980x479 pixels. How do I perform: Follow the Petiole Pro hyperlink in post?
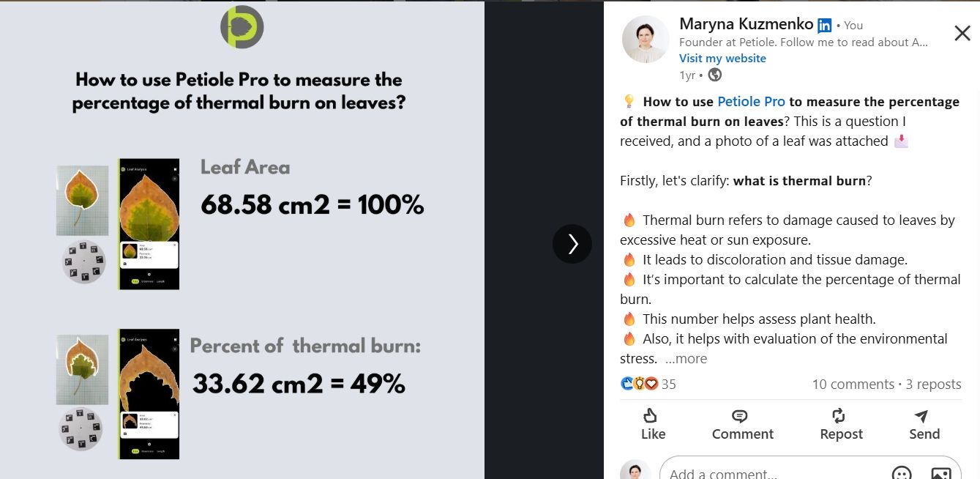click(x=751, y=102)
